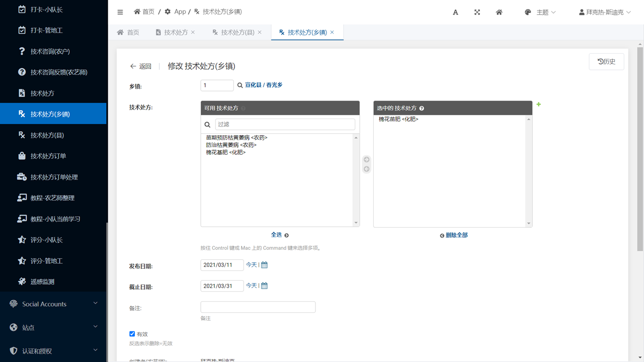Click the magnifier icon next to 乡镇 field
Image resolution: width=644 pixels, height=362 pixels.
pos(240,85)
